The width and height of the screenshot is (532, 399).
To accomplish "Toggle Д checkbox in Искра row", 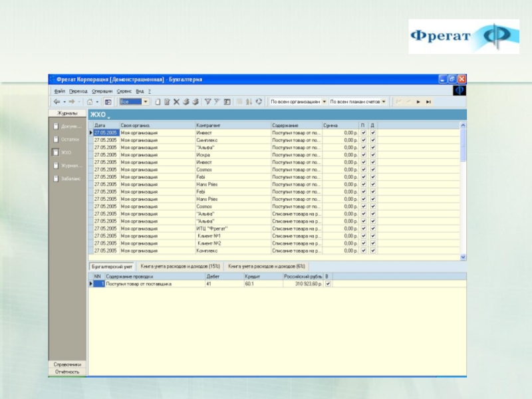I will 373,155.
